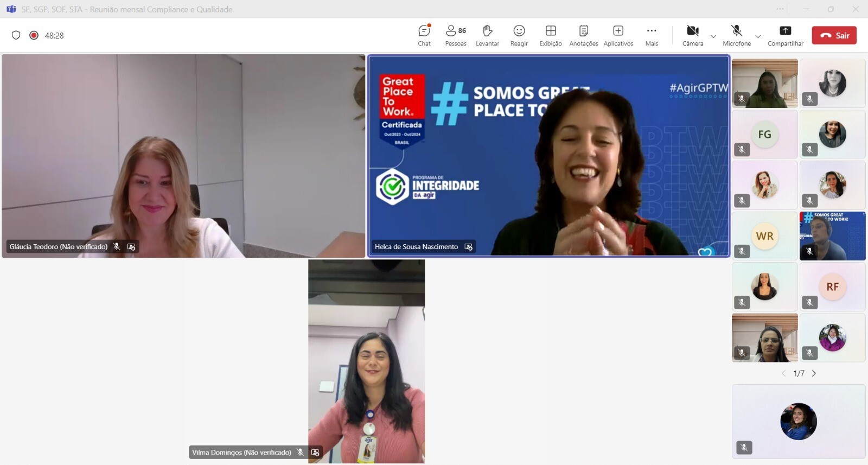Select the Somos Great Place to Work background thumbnail
This screenshot has width=868, height=465.
pyautogui.click(x=833, y=236)
